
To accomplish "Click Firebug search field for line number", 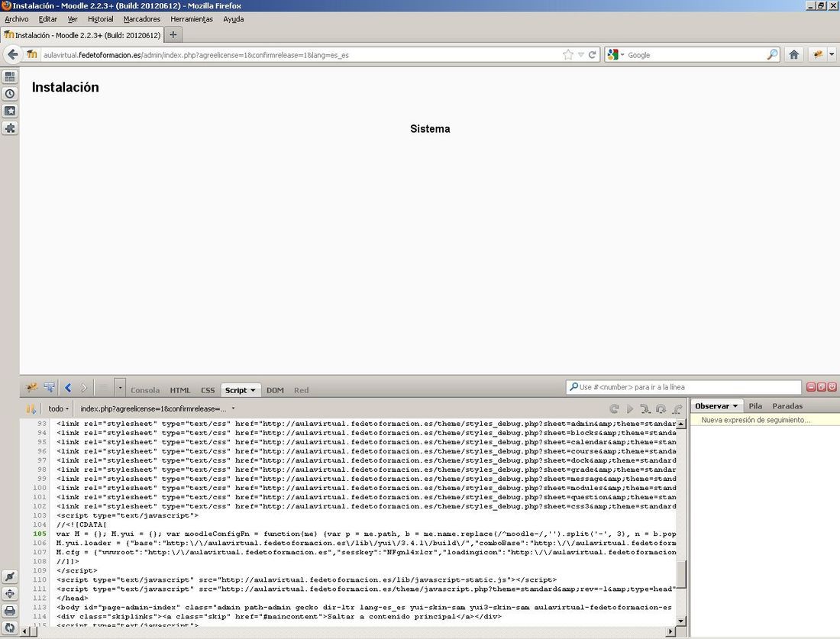I will [x=683, y=387].
